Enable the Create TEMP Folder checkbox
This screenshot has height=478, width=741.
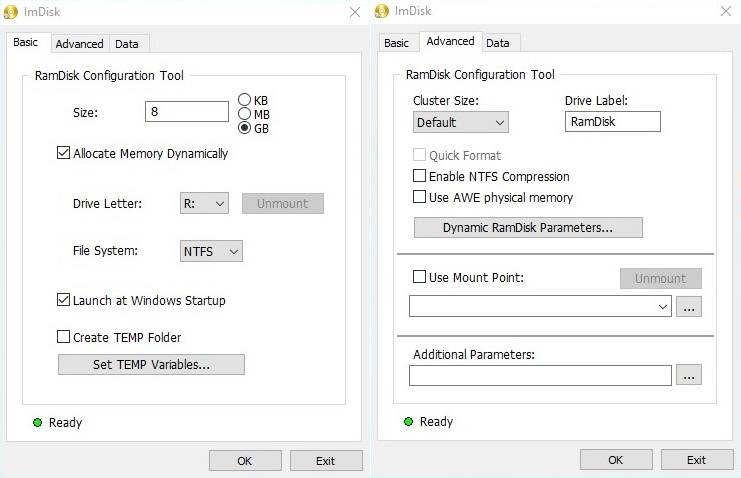63,337
